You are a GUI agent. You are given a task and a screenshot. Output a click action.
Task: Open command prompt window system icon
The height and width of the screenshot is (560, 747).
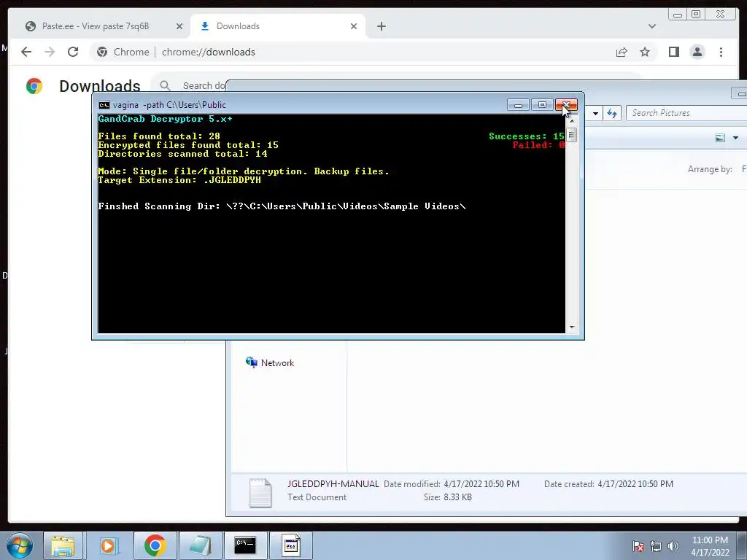pos(104,105)
